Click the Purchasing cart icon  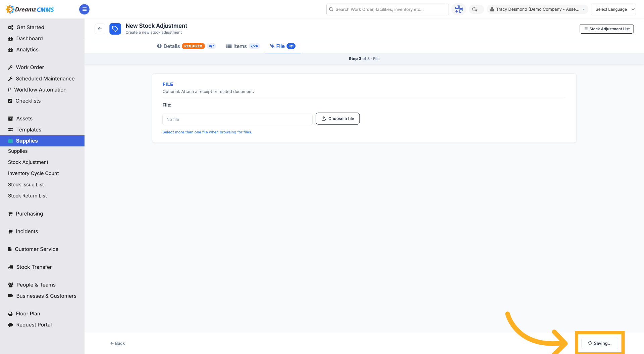[10, 214]
